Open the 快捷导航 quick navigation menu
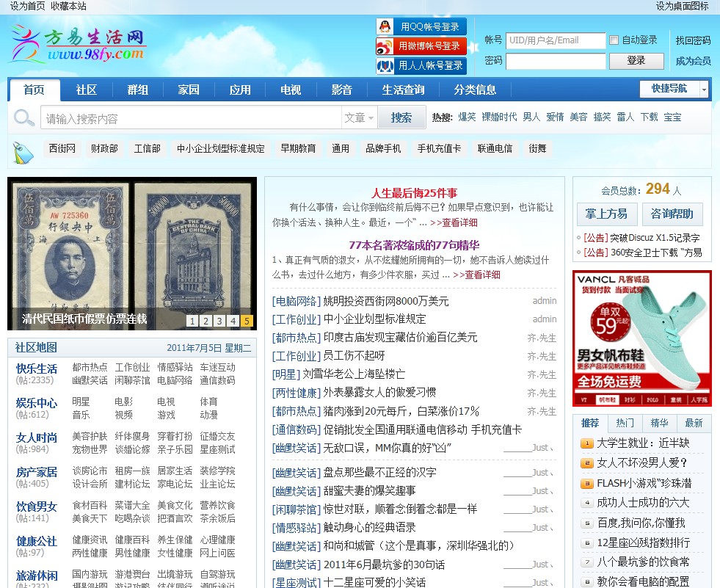The image size is (720, 588). click(x=669, y=90)
